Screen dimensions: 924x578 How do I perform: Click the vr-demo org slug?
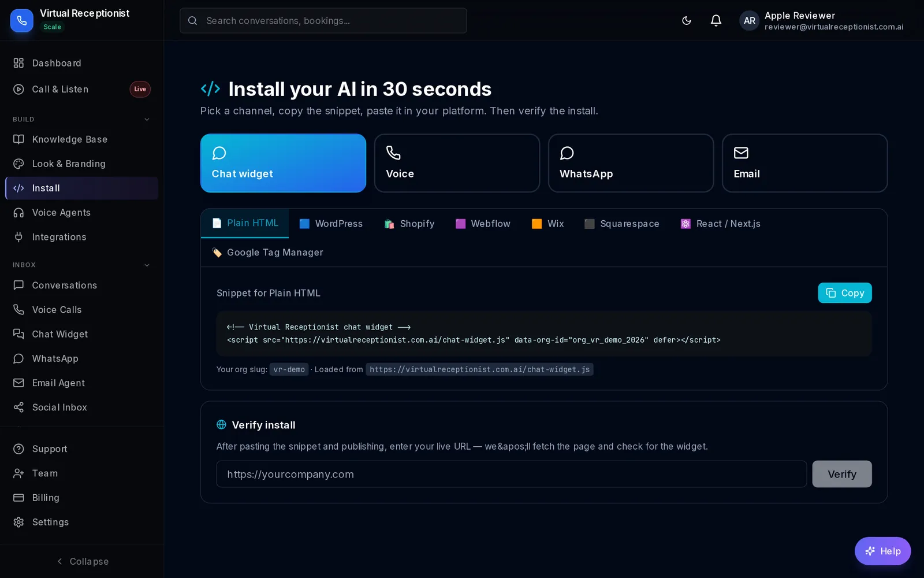(289, 369)
